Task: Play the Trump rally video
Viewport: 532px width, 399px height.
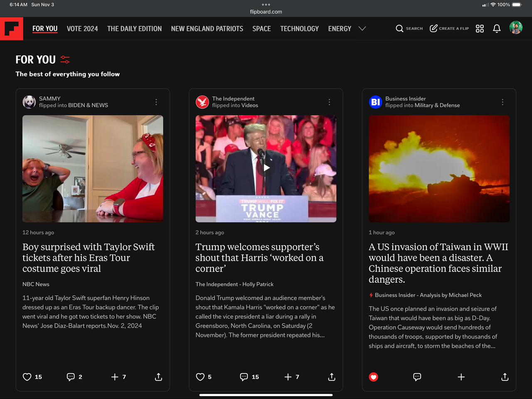Action: [266, 168]
